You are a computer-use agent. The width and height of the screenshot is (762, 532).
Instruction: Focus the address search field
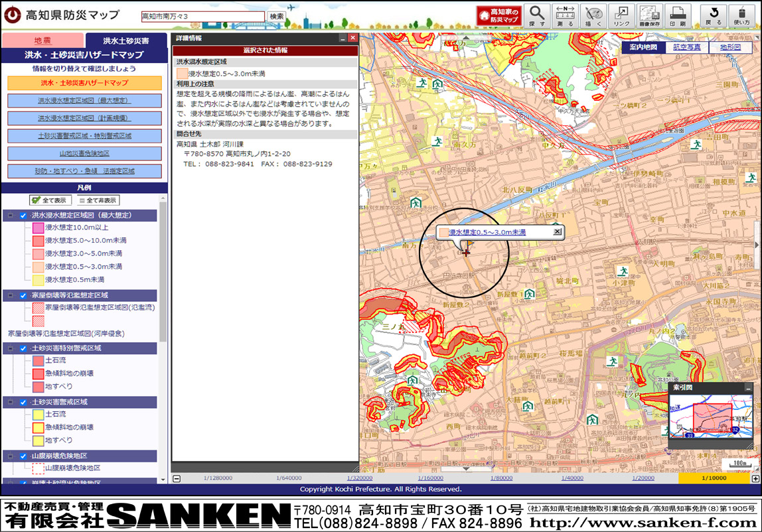(x=203, y=17)
